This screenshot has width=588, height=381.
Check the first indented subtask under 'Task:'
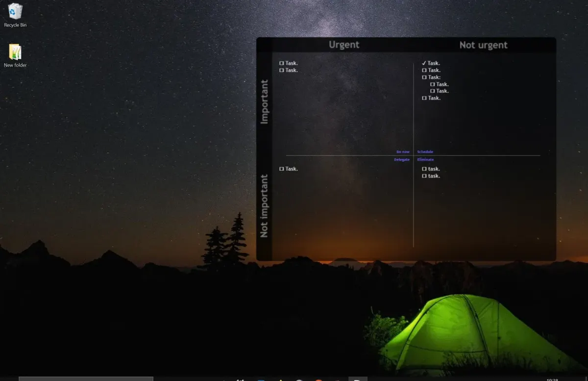(433, 84)
